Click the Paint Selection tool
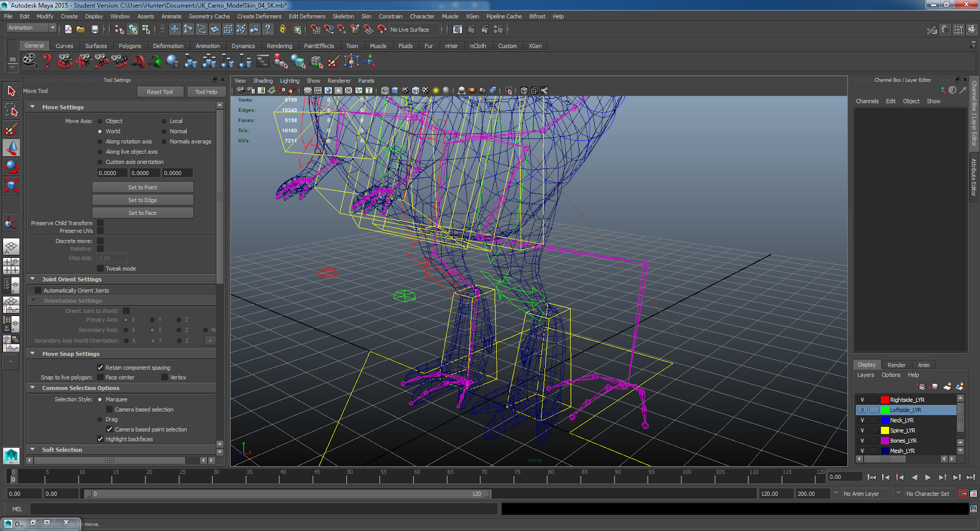 11,129
